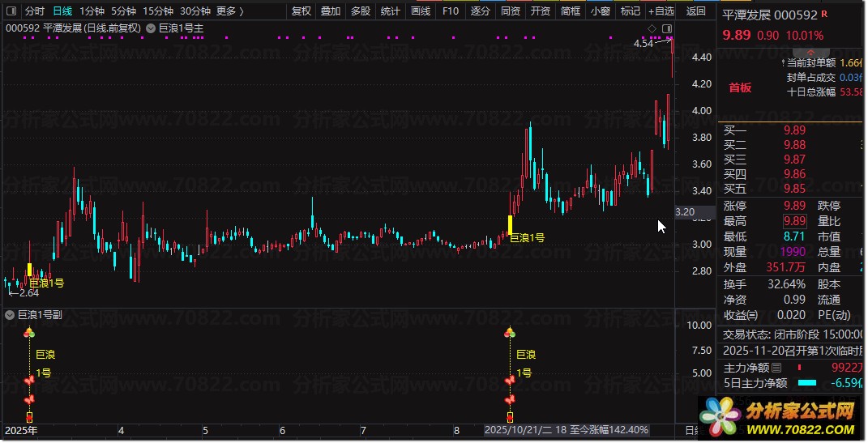Click the diamond marker icon above chart
This screenshot has width=868, height=443.
(652, 28)
